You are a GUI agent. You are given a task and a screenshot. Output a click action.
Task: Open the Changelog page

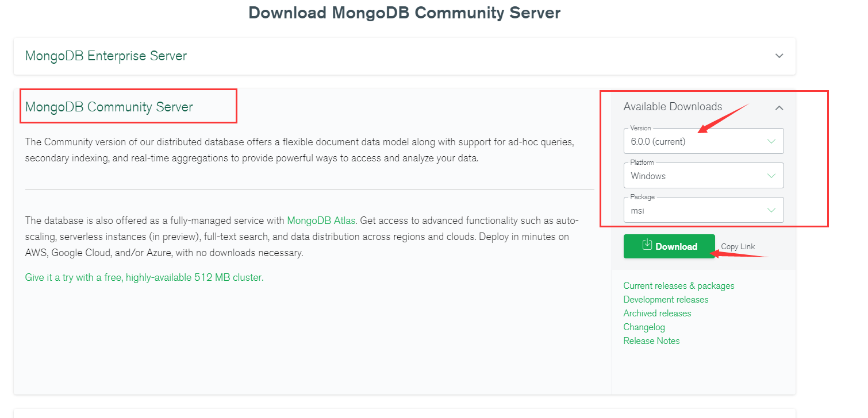644,327
